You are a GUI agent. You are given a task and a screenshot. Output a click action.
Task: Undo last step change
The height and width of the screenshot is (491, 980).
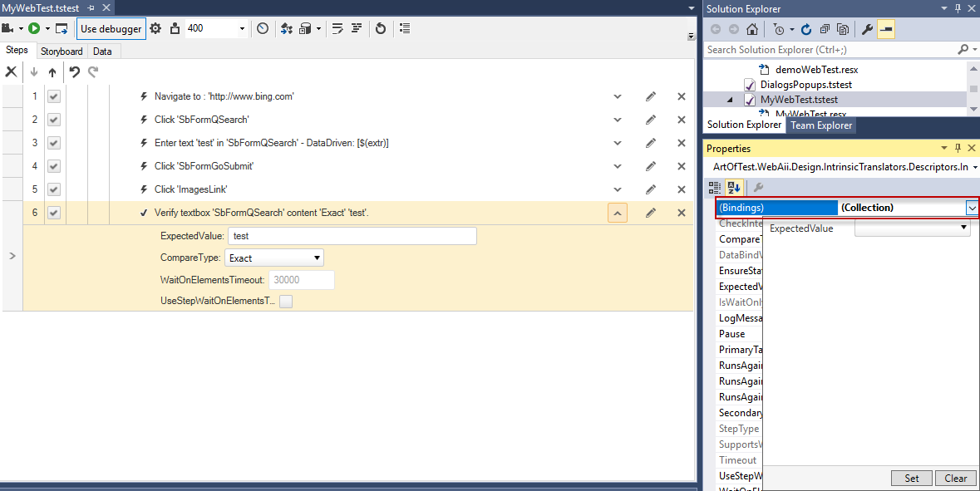[74, 71]
